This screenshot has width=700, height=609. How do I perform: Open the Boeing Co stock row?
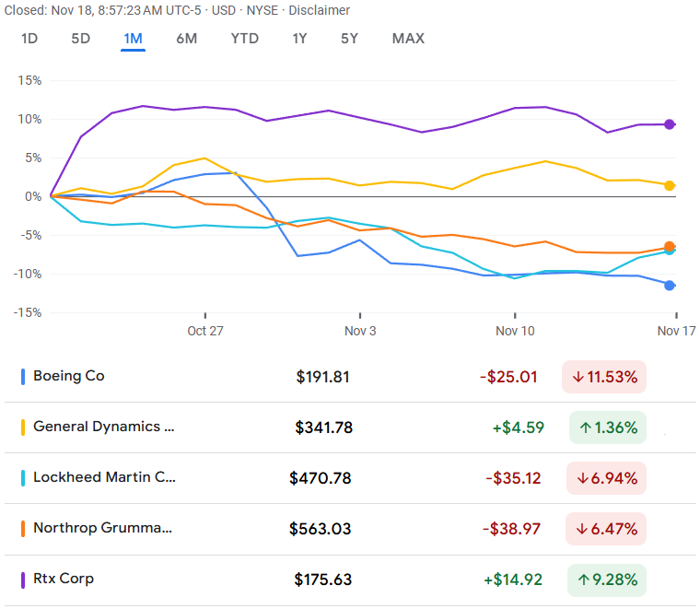coord(350,377)
